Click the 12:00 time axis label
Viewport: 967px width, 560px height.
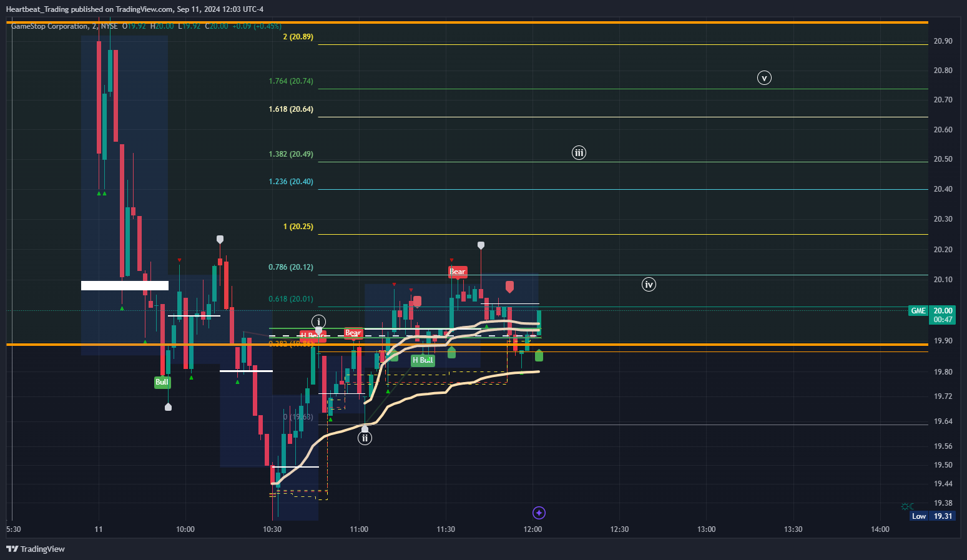coord(533,529)
